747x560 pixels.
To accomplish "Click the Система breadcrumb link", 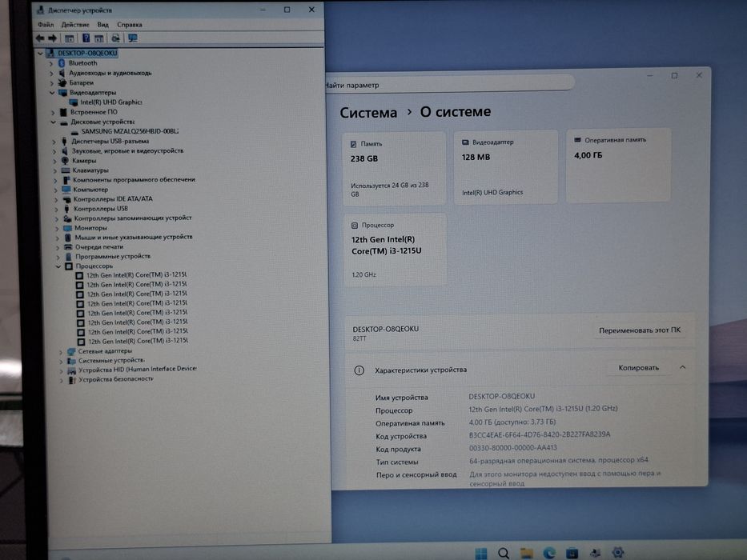I will tap(368, 113).
